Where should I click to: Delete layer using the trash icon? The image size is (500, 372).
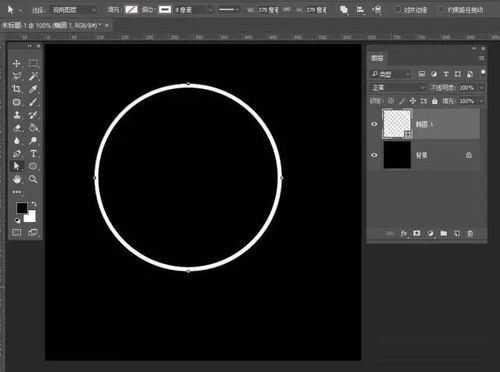[x=470, y=234]
